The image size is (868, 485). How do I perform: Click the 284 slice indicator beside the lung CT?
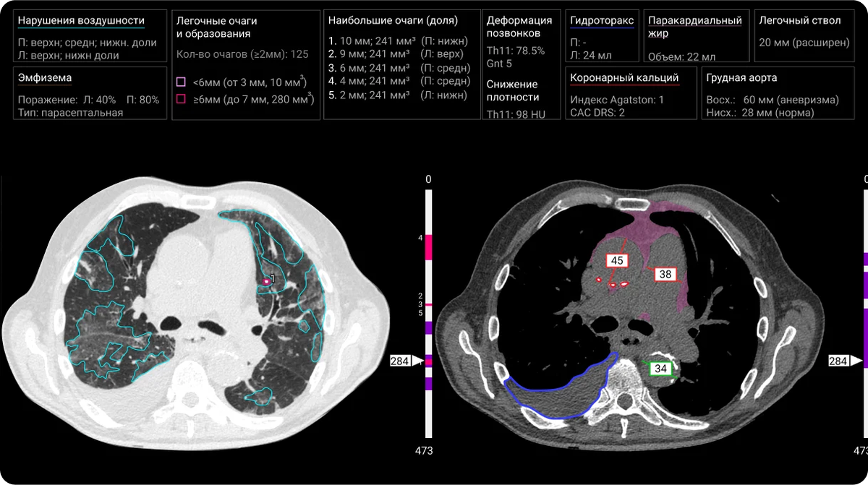pyautogui.click(x=407, y=361)
